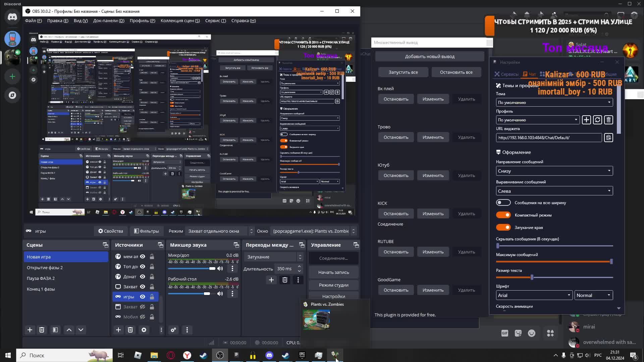Mute the Микр/доп audio channel

coord(220,268)
